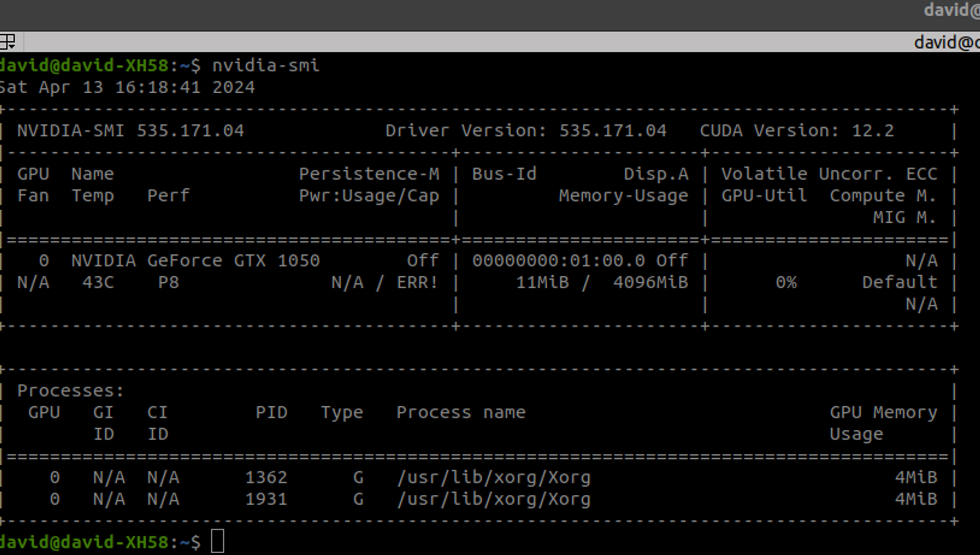Screen dimensions: 980x555
Task: Click the 4MiB usage for PID 1362
Action: [916, 478]
